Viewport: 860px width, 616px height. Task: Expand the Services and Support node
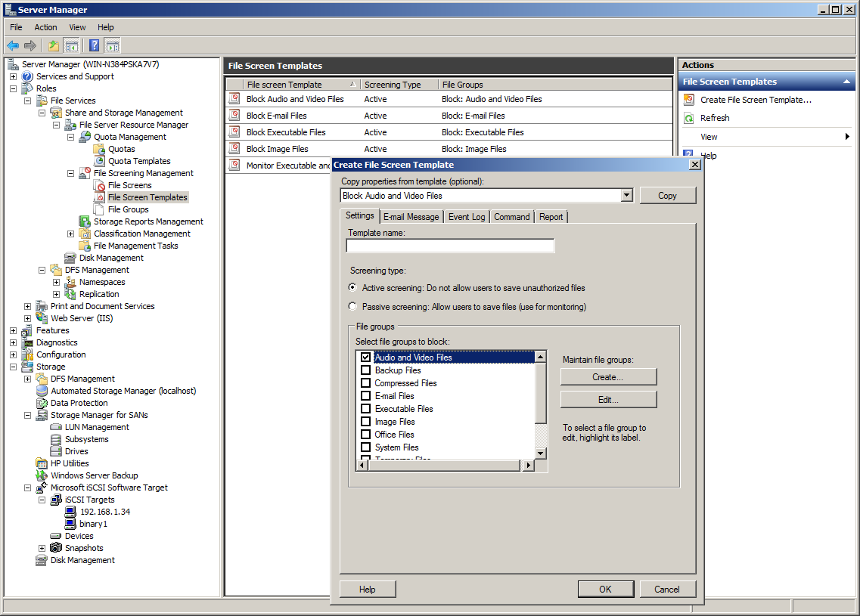13,76
